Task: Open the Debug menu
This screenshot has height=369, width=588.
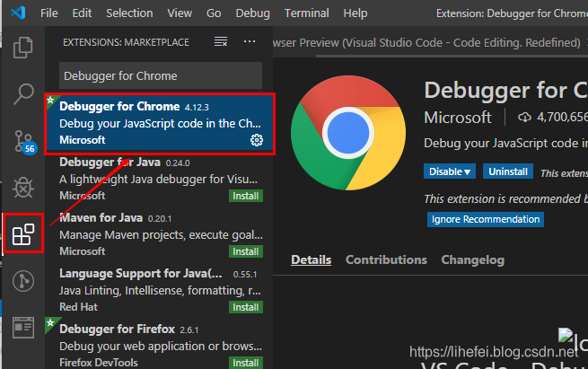Action: pos(252,13)
